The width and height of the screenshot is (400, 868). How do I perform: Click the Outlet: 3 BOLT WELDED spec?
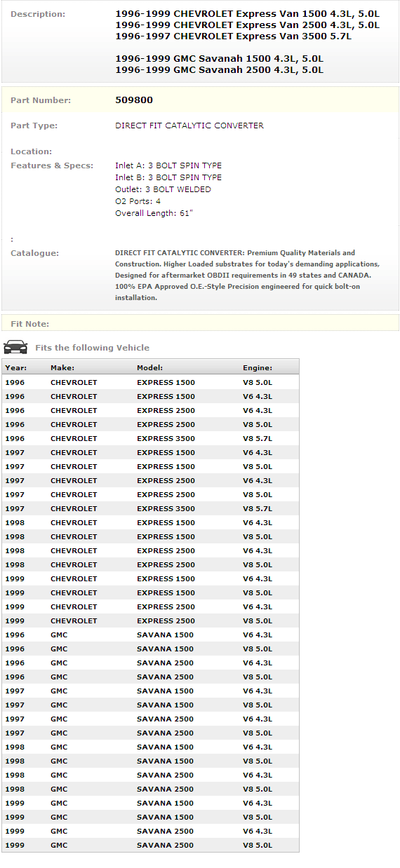[163, 189]
